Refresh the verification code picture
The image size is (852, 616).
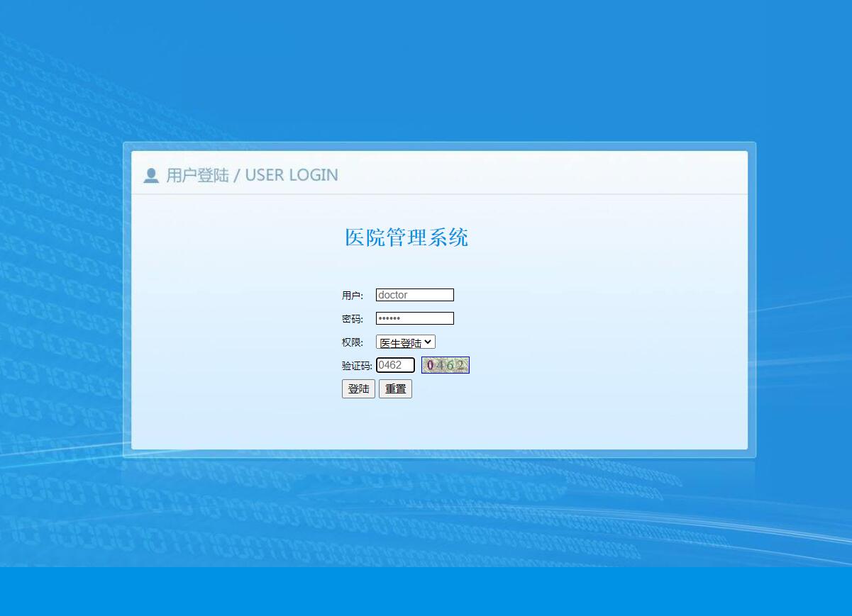point(445,364)
